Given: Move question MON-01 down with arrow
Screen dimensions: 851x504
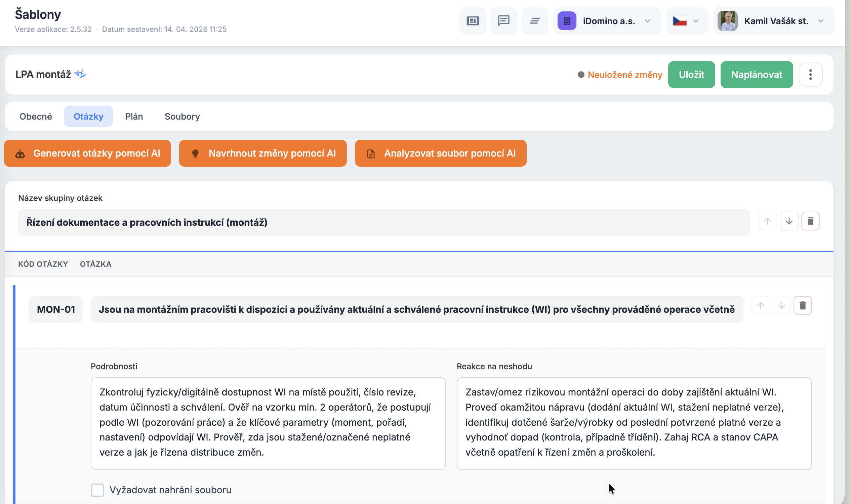Looking at the screenshot, I should click(x=781, y=306).
